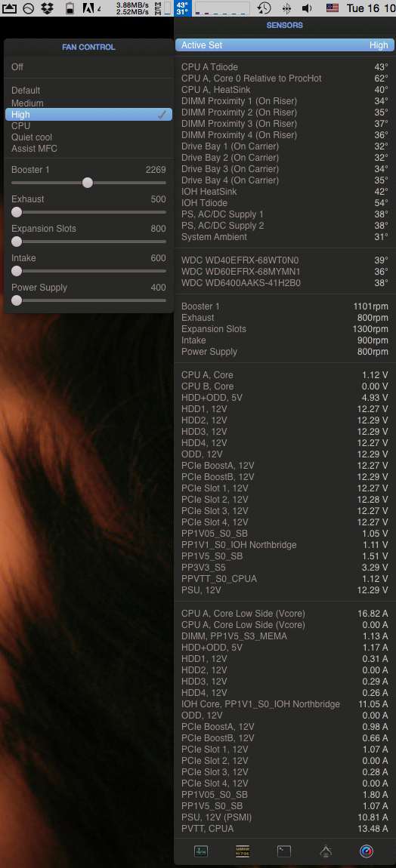396x868 pixels.
Task: Click the Booster 1 1101rpm fan row
Action: (284, 306)
